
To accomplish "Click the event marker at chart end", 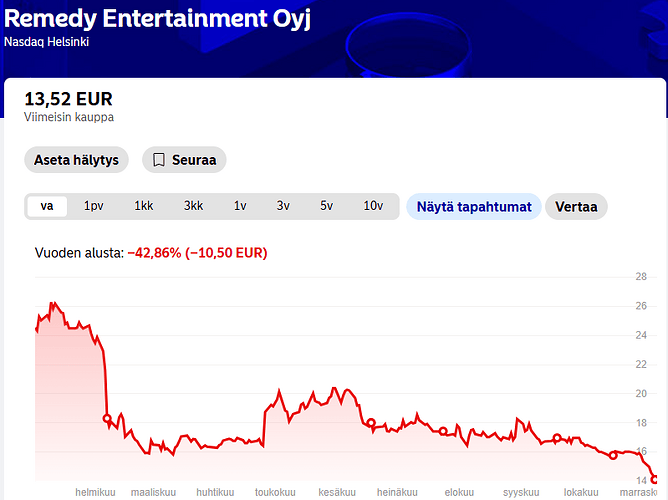I will 655,480.
